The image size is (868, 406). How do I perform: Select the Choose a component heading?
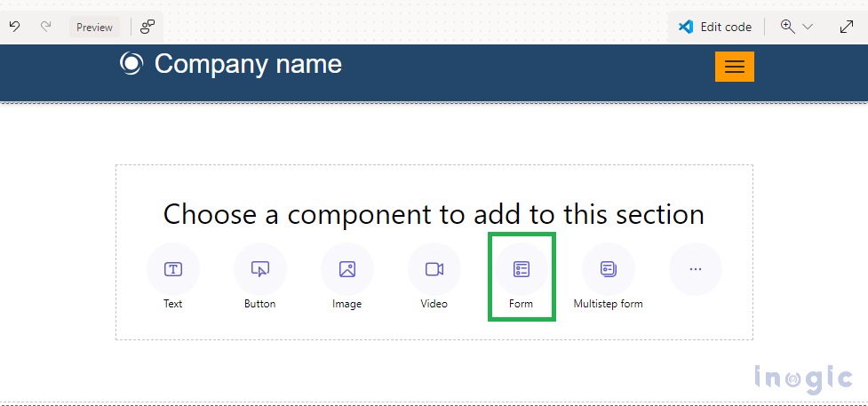point(434,214)
